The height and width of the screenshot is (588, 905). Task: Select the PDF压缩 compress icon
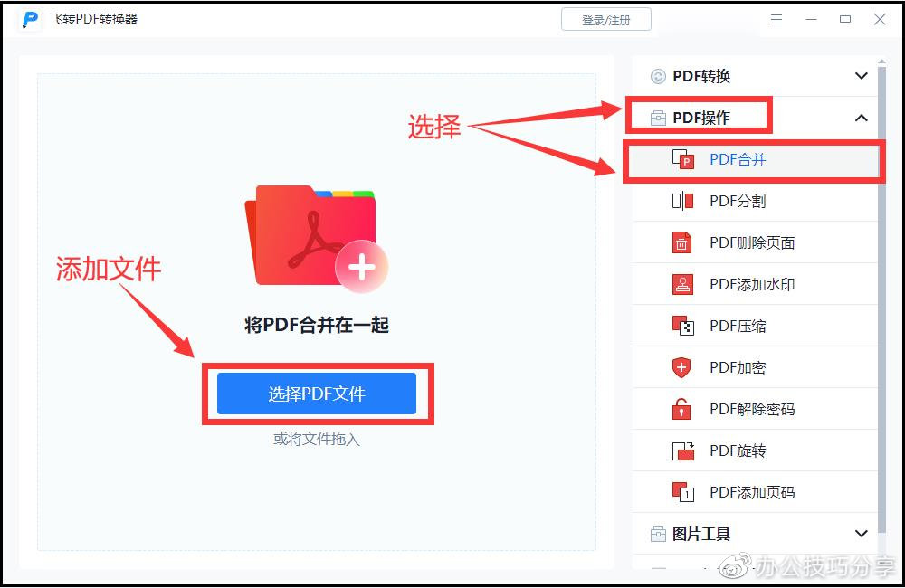tap(682, 326)
